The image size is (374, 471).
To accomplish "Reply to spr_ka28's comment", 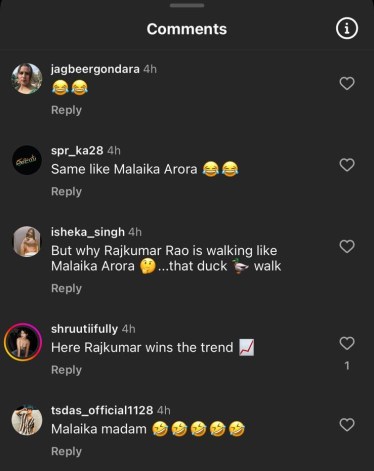I will pos(66,192).
